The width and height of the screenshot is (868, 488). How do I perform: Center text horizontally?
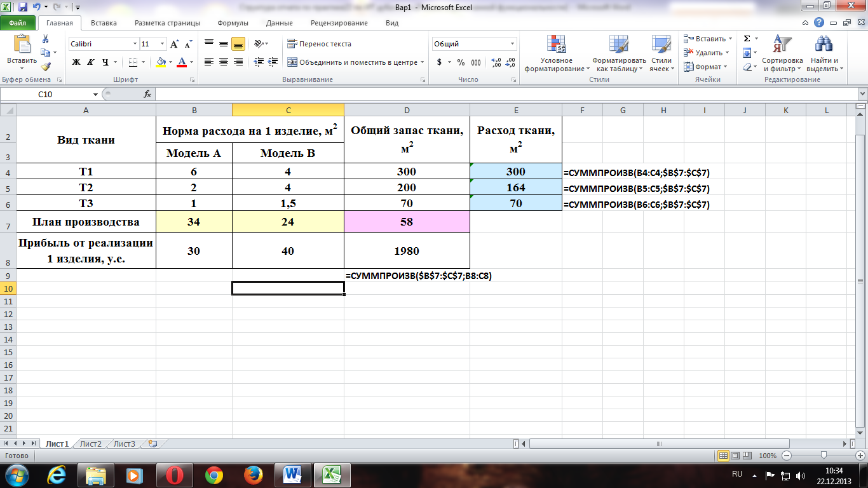(224, 62)
